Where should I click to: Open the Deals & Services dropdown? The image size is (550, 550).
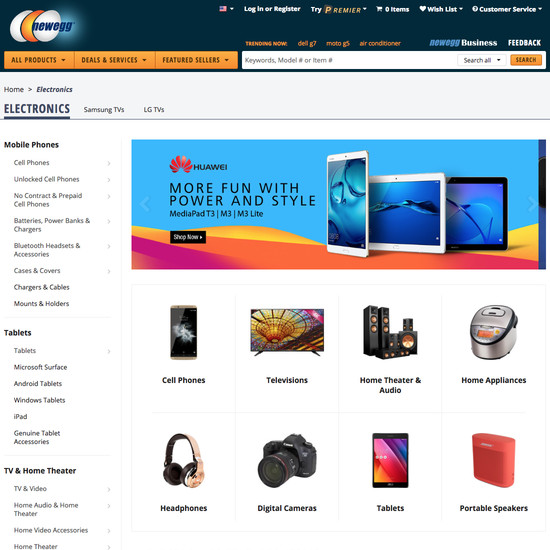[114, 60]
